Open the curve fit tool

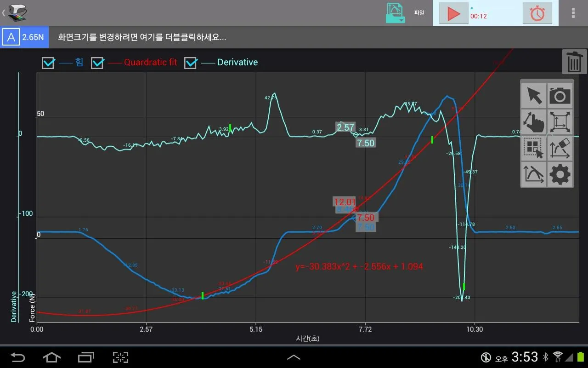533,174
